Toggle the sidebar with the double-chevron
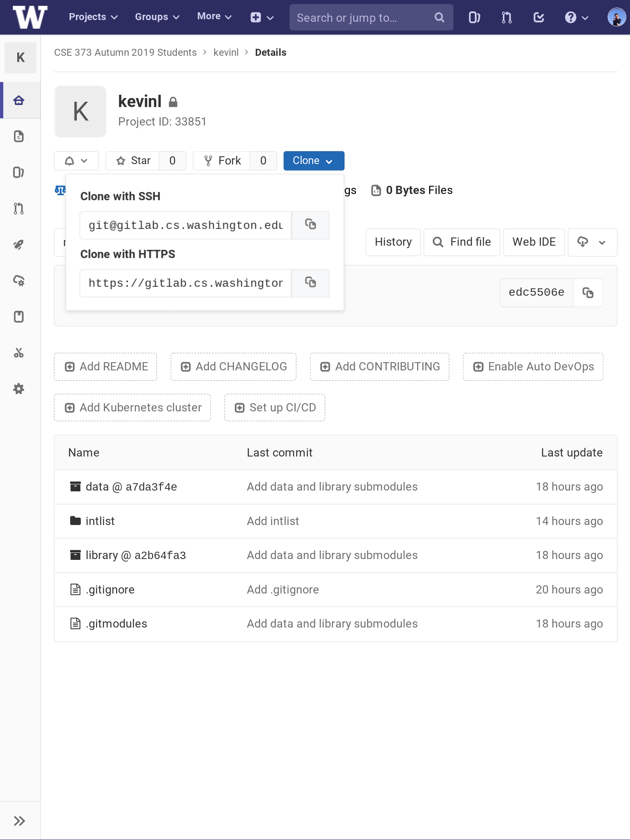 pyautogui.click(x=19, y=821)
